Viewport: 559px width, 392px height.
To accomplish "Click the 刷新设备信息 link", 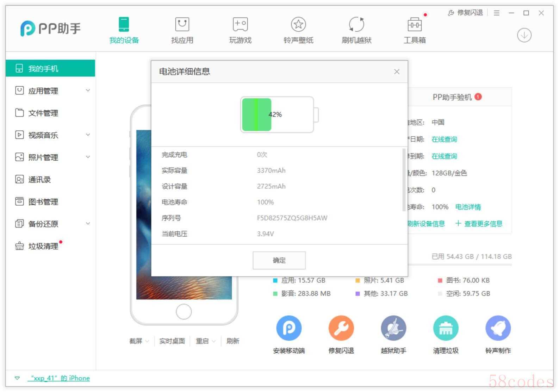I will point(426,224).
